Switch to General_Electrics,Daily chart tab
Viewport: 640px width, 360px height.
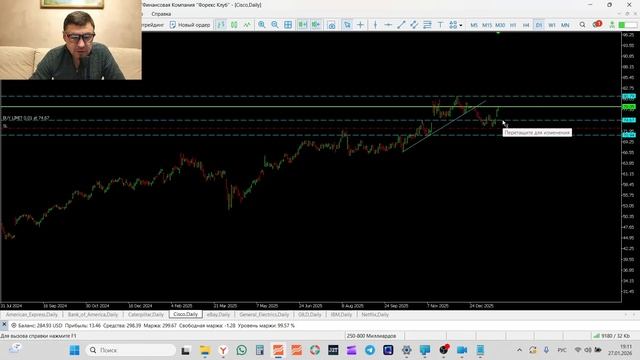[264, 315]
